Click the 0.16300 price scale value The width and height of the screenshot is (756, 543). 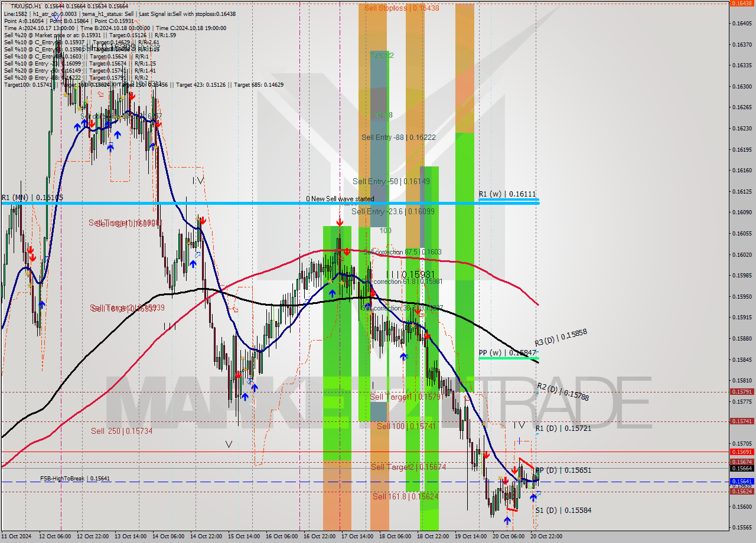(x=742, y=87)
